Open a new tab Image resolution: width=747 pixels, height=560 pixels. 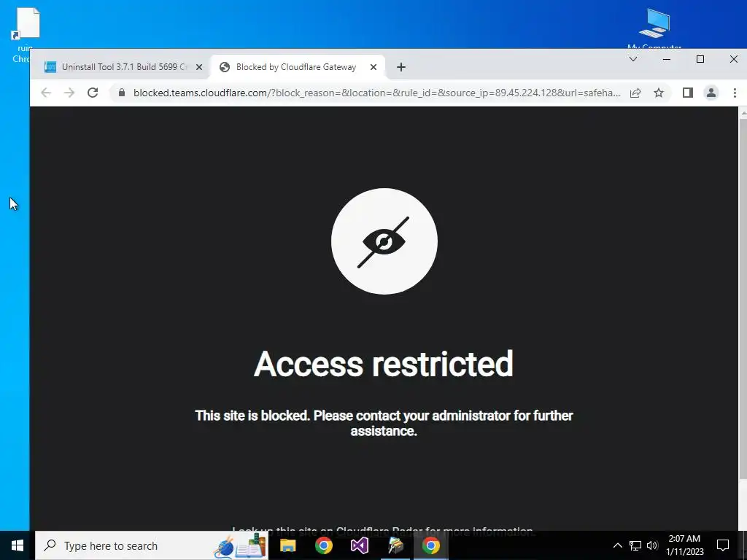(x=401, y=67)
